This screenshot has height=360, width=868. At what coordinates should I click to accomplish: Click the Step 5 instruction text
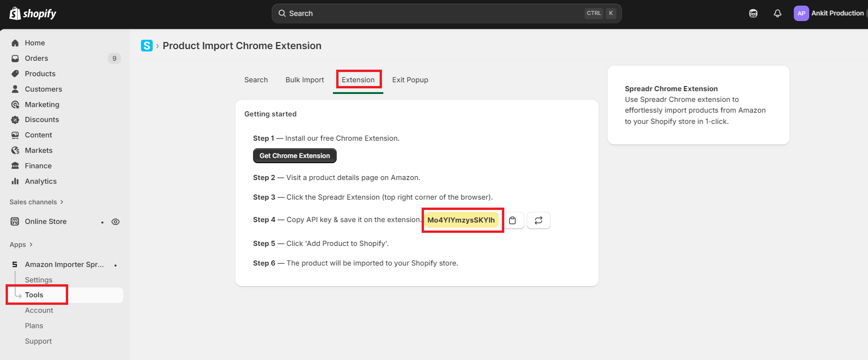321,244
